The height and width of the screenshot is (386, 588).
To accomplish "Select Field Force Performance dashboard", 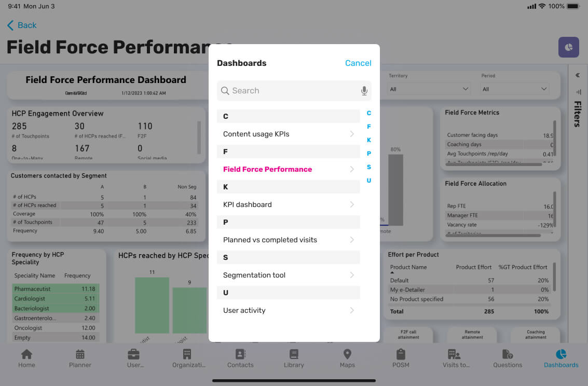I will [x=289, y=169].
